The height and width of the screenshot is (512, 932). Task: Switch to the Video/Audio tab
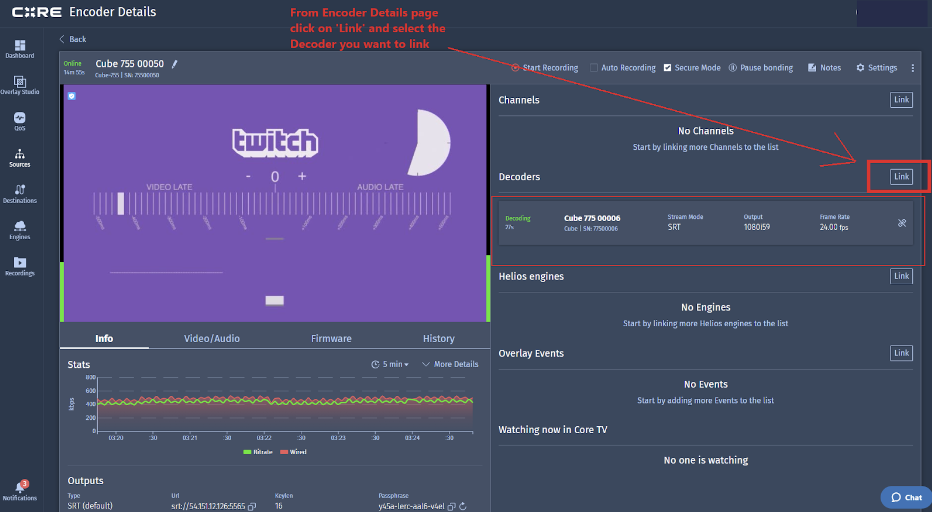pos(211,338)
